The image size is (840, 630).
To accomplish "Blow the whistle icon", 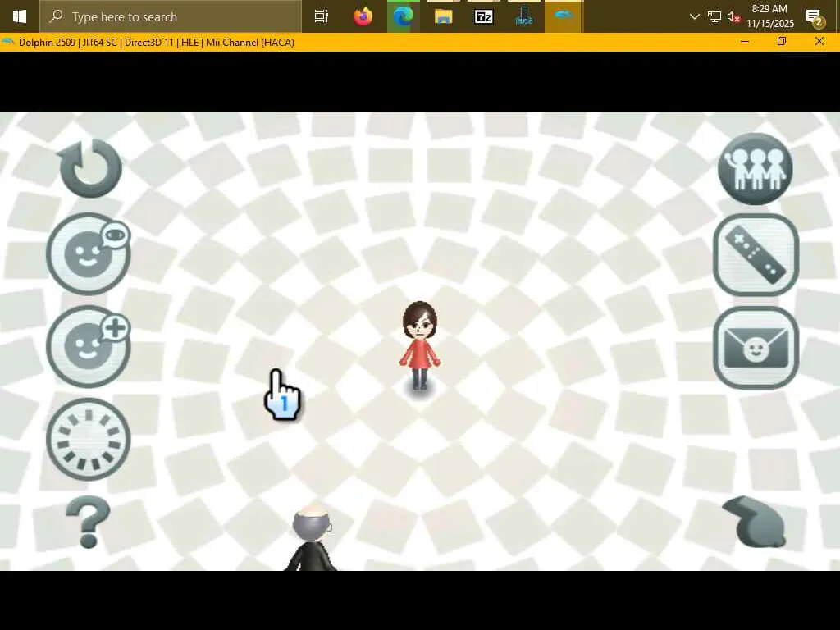I will click(x=756, y=522).
